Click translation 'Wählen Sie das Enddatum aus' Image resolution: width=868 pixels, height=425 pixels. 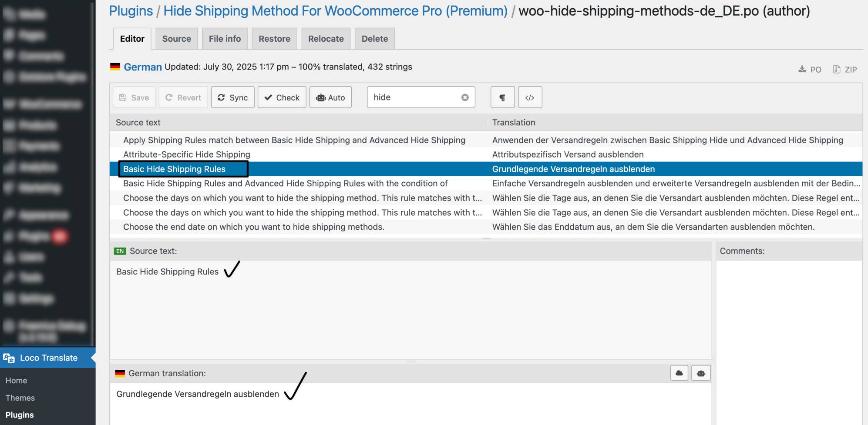653,227
